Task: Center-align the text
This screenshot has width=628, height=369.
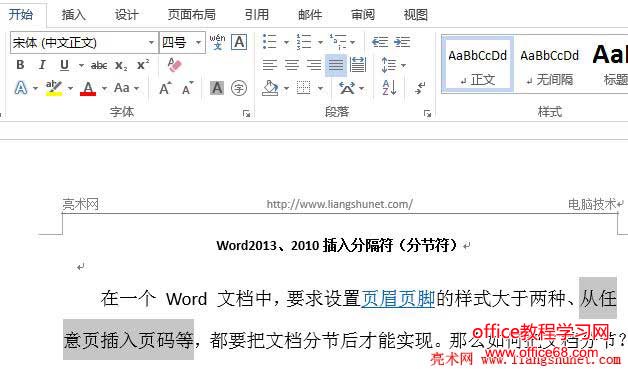Action: click(292, 65)
